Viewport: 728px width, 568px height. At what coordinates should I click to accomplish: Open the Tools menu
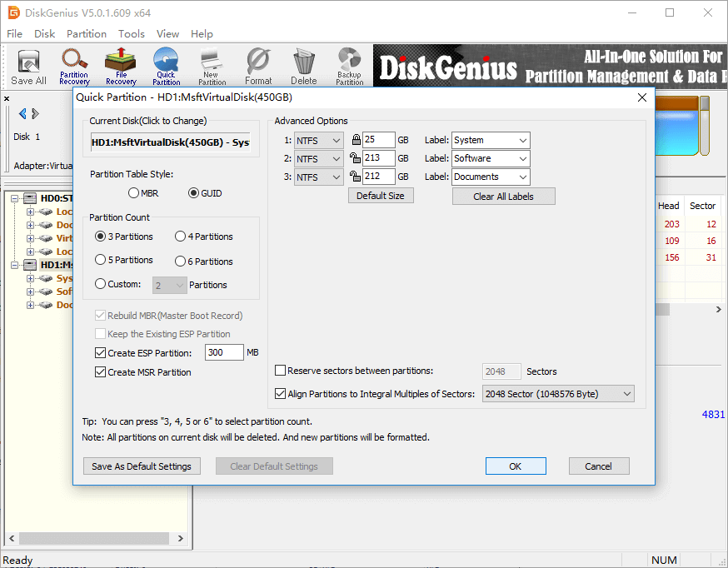click(131, 34)
